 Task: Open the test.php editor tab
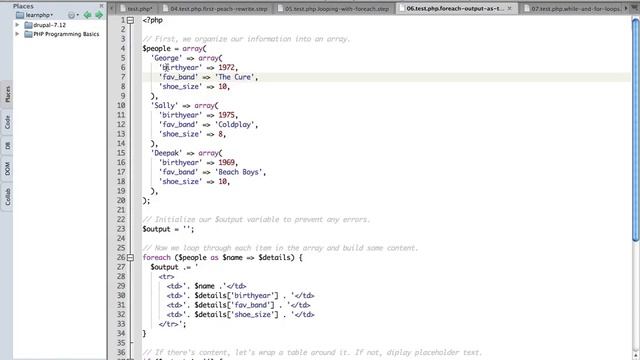pyautogui.click(x=137, y=8)
